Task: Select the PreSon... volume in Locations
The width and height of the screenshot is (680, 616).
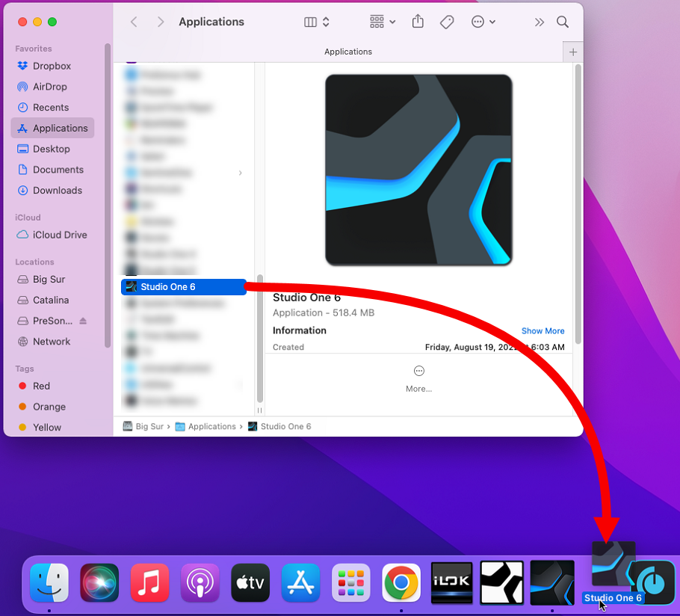Action: click(x=45, y=321)
